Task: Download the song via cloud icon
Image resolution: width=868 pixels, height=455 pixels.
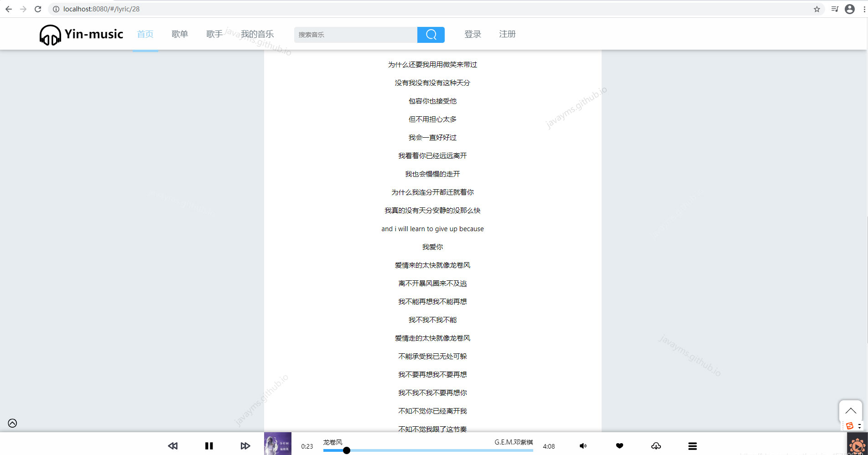Action: coord(656,446)
